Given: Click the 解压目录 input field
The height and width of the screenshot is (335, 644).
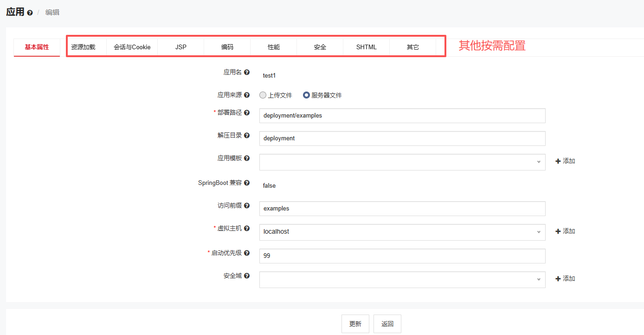Looking at the screenshot, I should 402,138.
